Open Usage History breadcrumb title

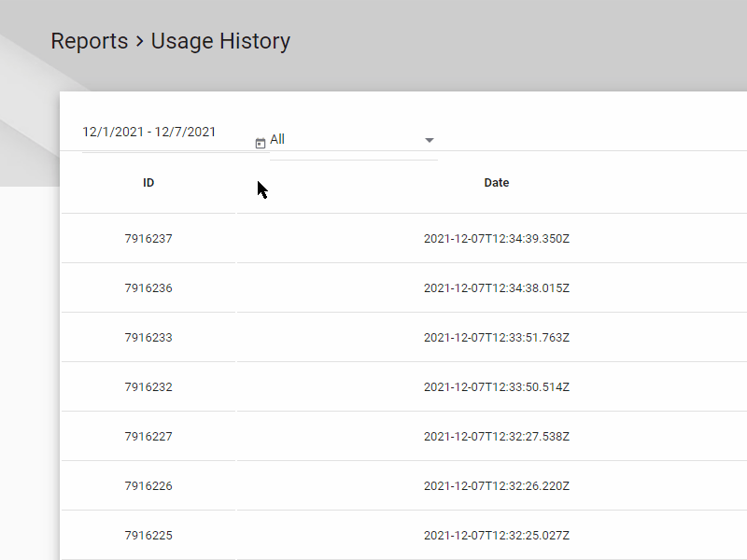pos(220,41)
